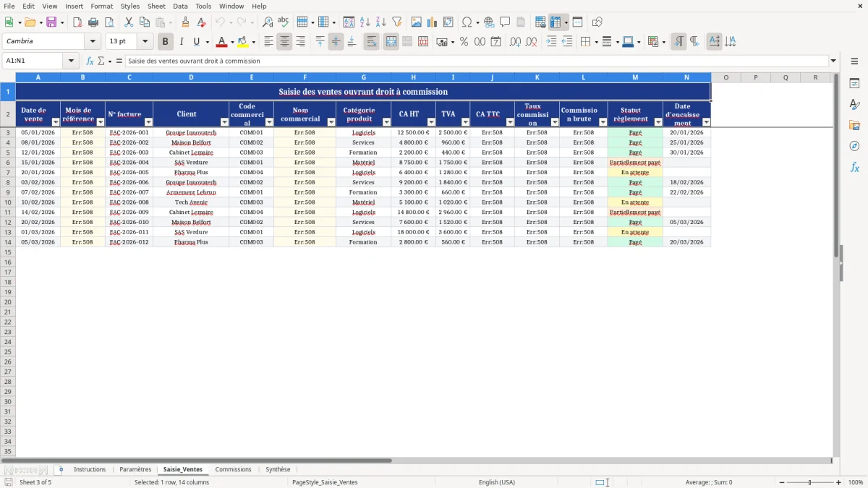Screen dimensions: 868x488
Task: Open the sidebar Properties deck
Action: (854, 84)
